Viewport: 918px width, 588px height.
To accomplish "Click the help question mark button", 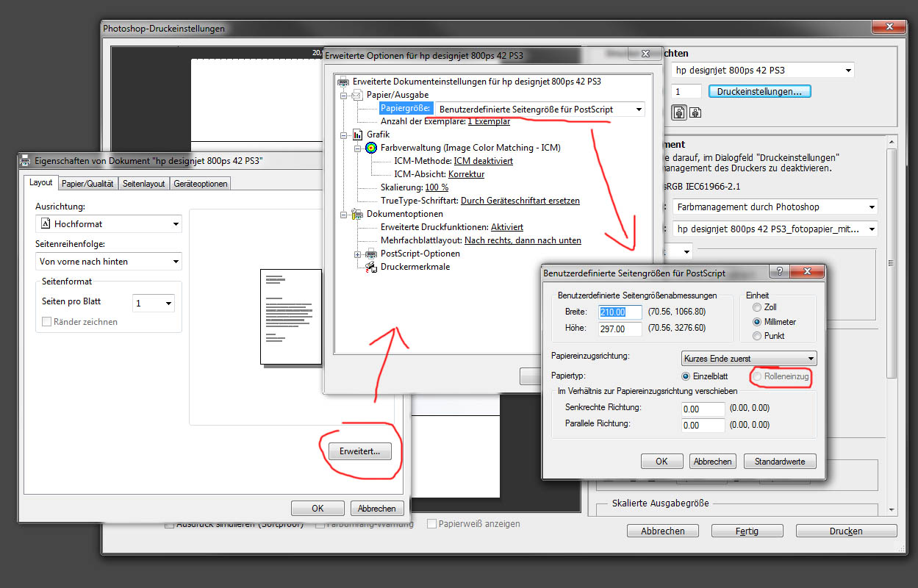I will (x=778, y=272).
